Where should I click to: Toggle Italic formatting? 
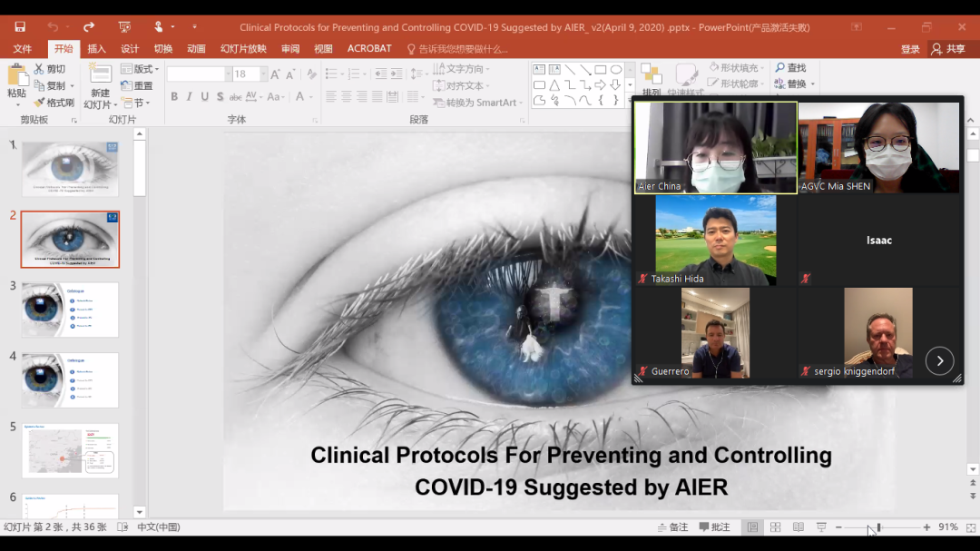(189, 97)
